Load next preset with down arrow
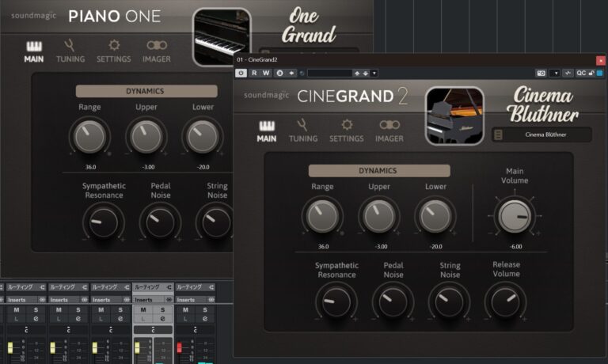The image size is (608, 364). point(365,73)
